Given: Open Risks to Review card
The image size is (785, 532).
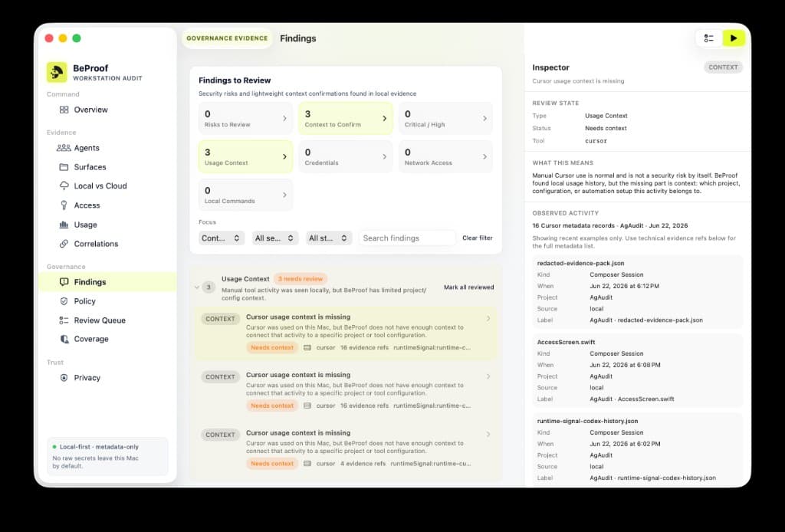Looking at the screenshot, I should click(245, 119).
